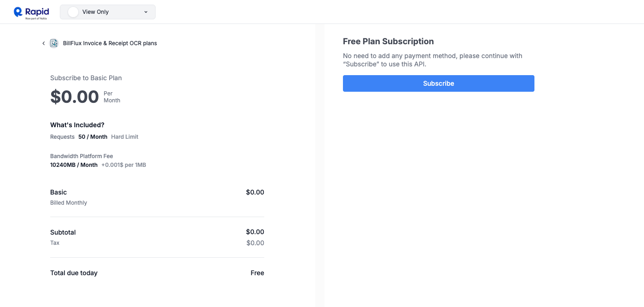Click the invoice document icon next to plan title
Image resolution: width=644 pixels, height=307 pixels.
click(54, 42)
